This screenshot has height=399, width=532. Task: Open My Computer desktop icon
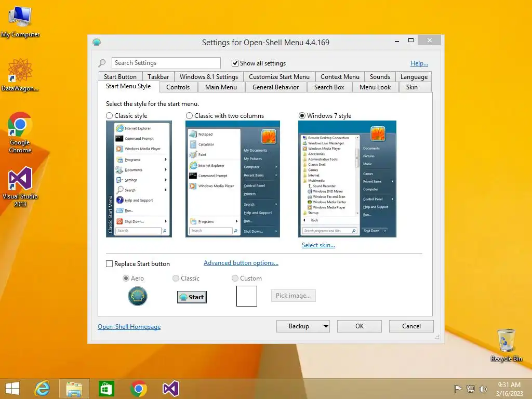click(x=20, y=21)
